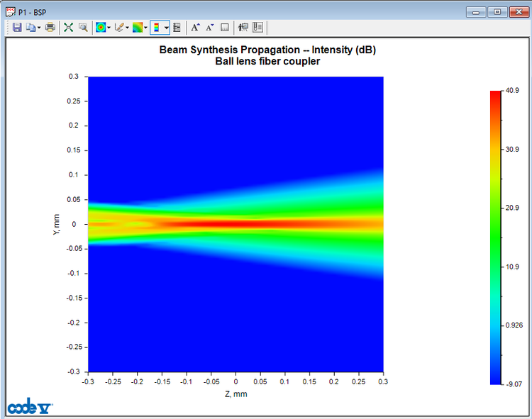Click the P1 - BSP window title icon
The height and width of the screenshot is (419, 532).
[11, 12]
